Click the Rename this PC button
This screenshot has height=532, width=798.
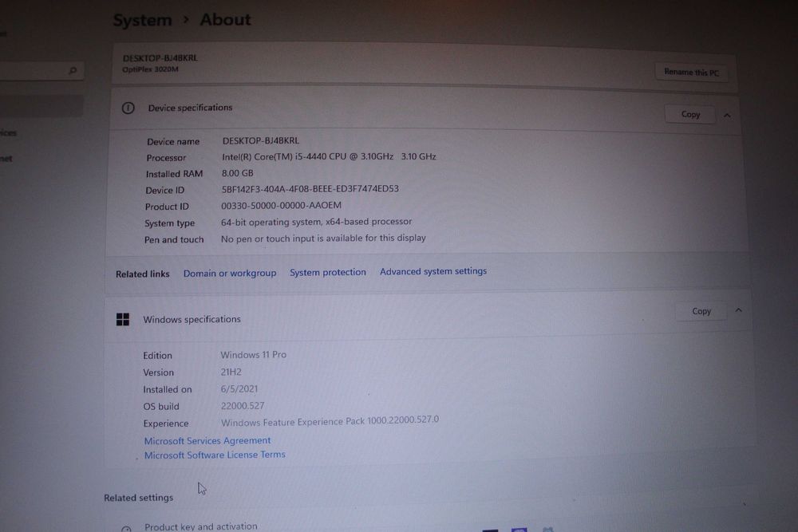click(691, 73)
